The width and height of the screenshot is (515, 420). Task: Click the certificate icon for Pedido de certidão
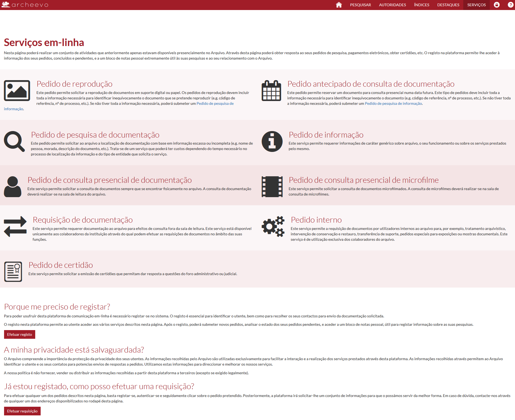[13, 272]
